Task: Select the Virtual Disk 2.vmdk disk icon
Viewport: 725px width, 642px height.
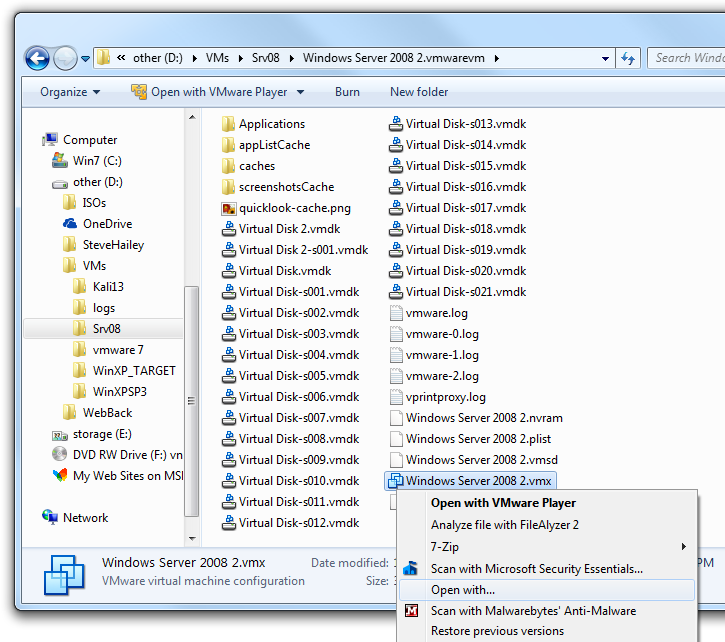Action: coord(228,229)
